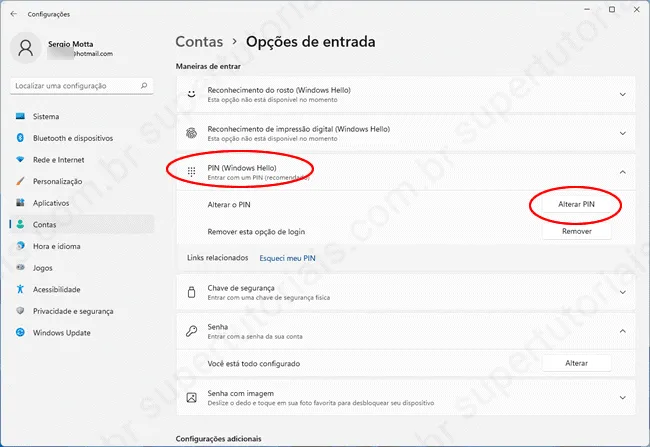This screenshot has height=447, width=650.
Task: Click the Privacidade e segurança shield icon
Action: pos(20,311)
